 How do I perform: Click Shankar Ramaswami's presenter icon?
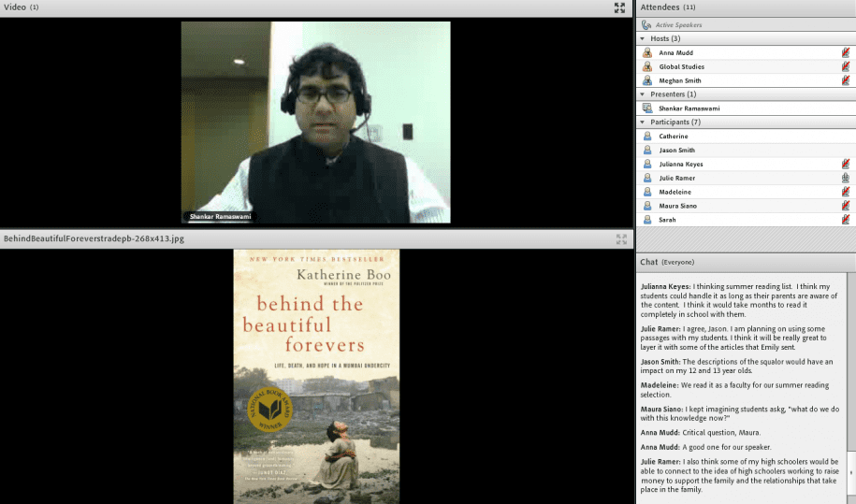pos(647,108)
